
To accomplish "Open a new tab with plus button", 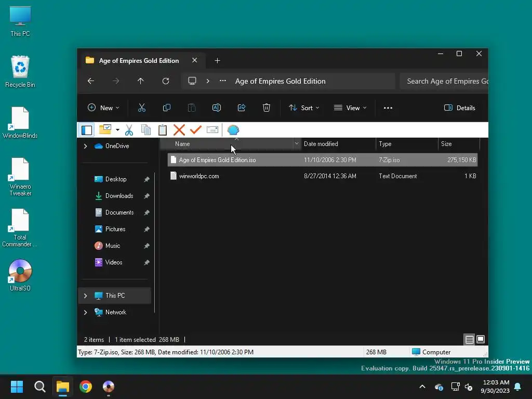I will point(217,61).
